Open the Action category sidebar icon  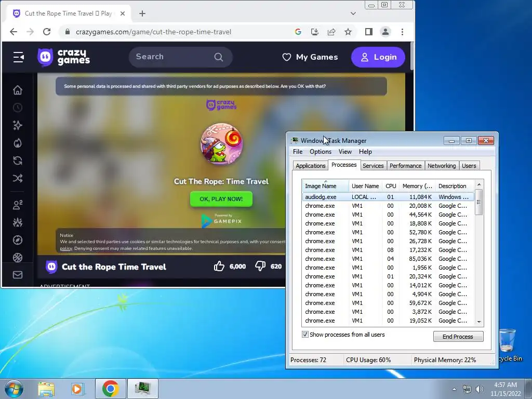(x=18, y=222)
